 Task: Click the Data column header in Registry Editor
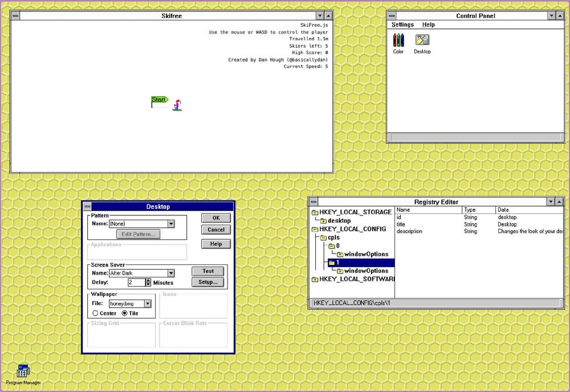[x=530, y=210]
